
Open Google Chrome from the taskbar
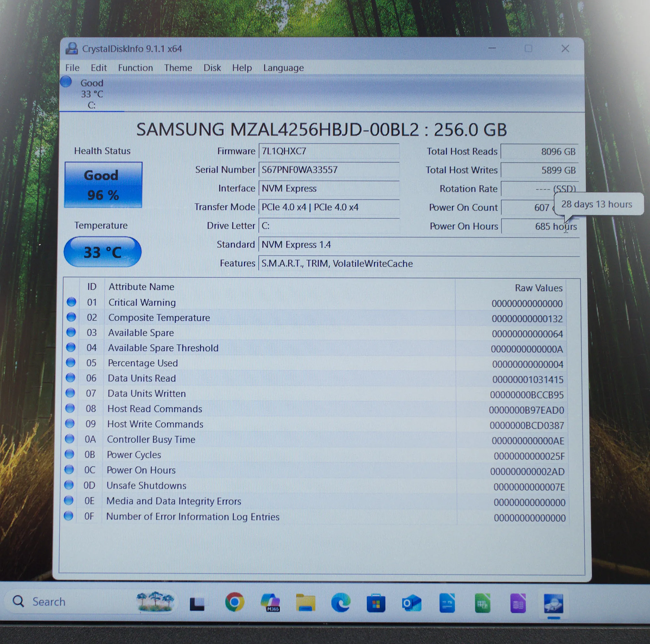(x=235, y=602)
